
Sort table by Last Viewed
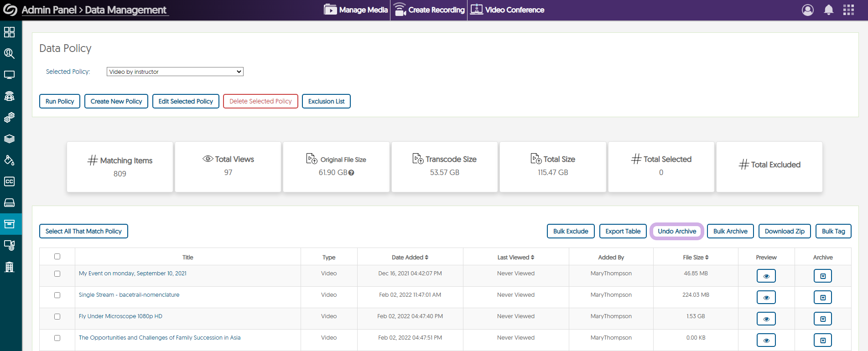(x=516, y=257)
